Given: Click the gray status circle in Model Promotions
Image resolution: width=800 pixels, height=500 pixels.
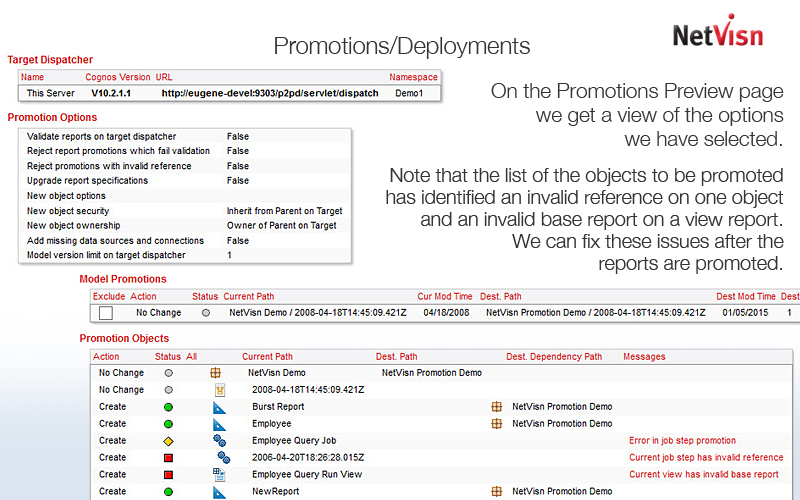Looking at the screenshot, I should tap(206, 313).
